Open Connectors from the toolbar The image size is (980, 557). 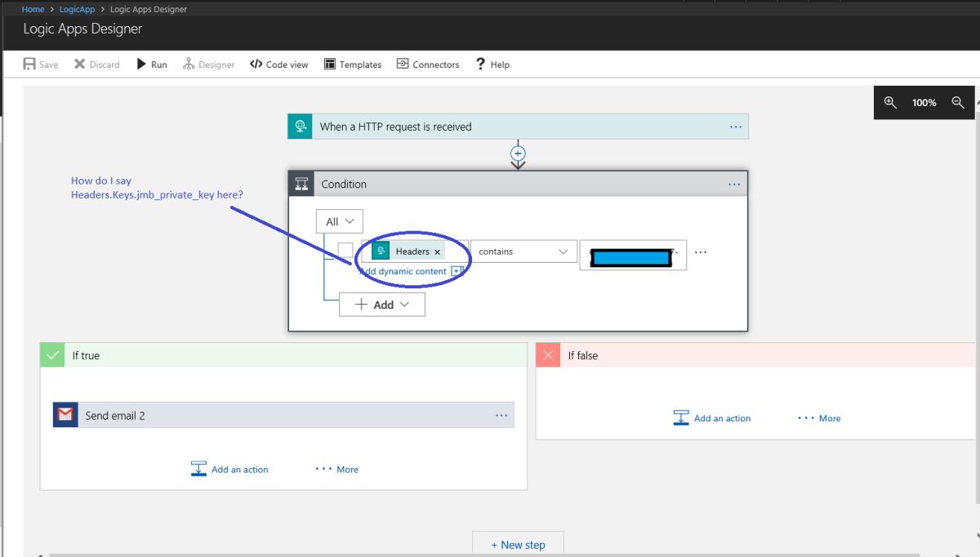click(x=428, y=65)
